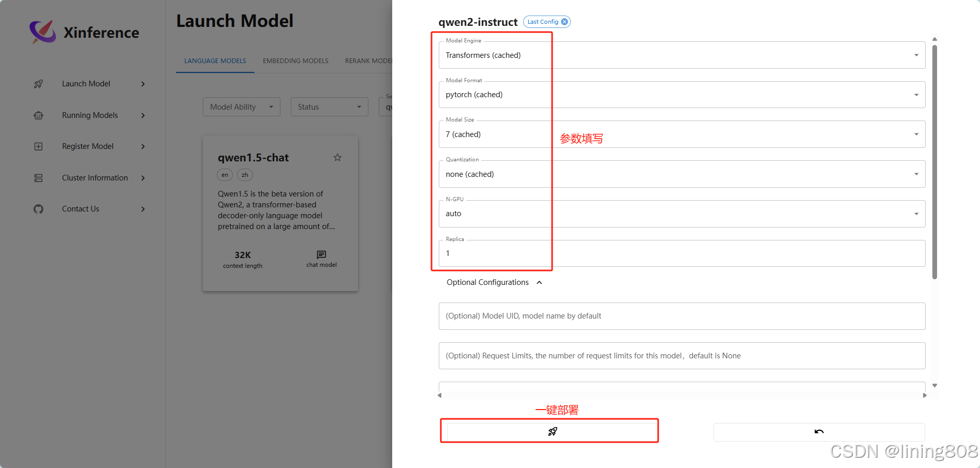980x468 pixels.
Task: Switch to the Embedding Models tab
Action: 295,61
